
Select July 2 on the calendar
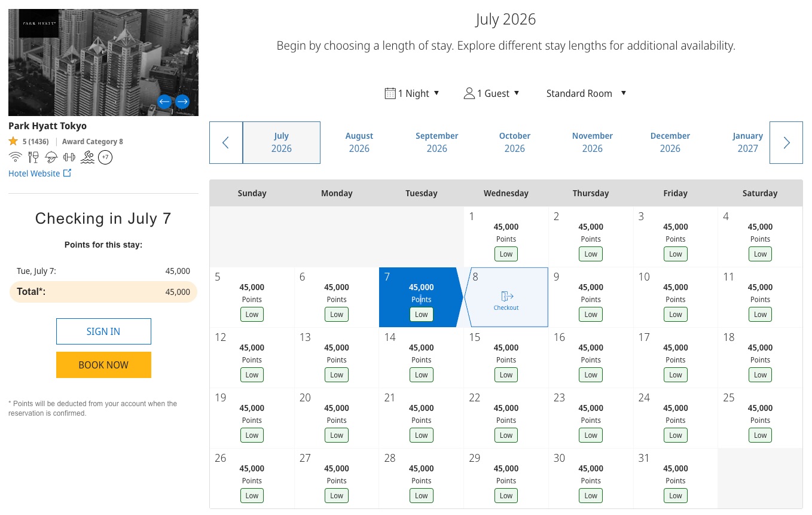point(591,237)
